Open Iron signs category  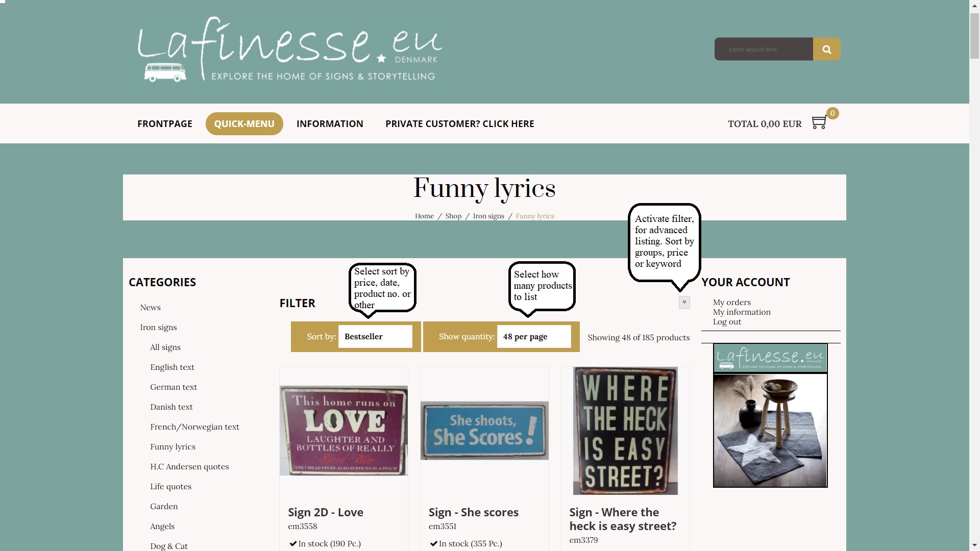(x=159, y=327)
